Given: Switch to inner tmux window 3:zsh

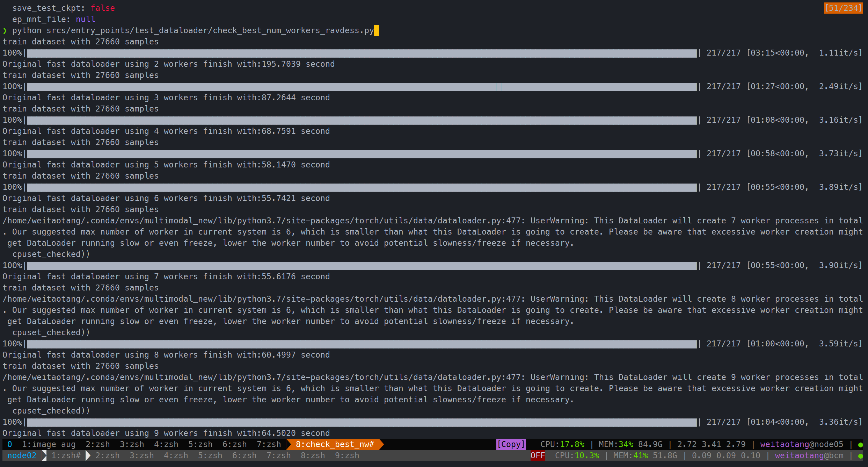Looking at the screenshot, I should [x=132, y=444].
